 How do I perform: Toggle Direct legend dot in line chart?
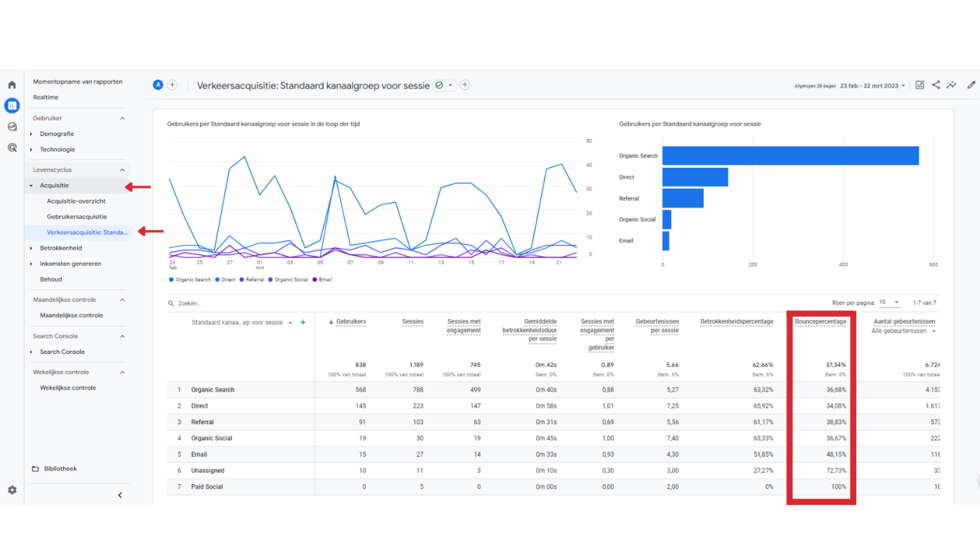217,280
